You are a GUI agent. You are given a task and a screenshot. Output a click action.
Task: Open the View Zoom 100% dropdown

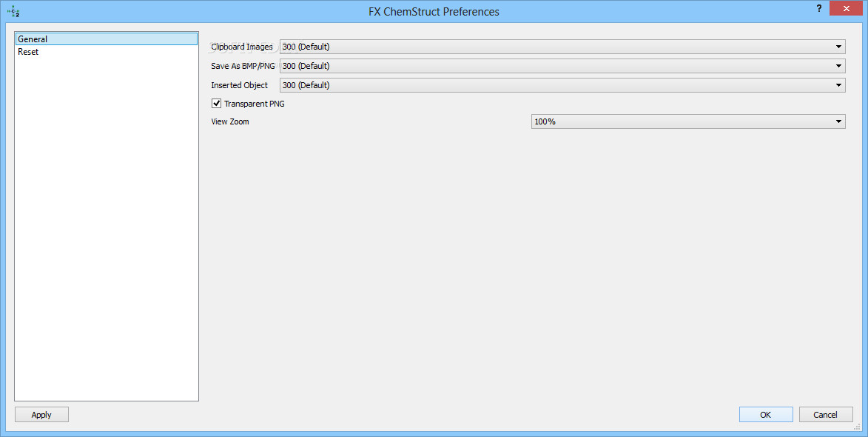pos(688,121)
